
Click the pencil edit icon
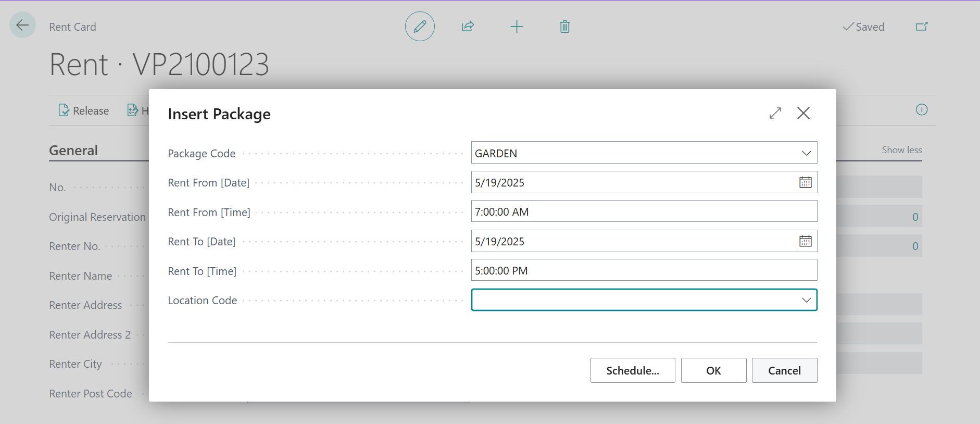pyautogui.click(x=420, y=27)
